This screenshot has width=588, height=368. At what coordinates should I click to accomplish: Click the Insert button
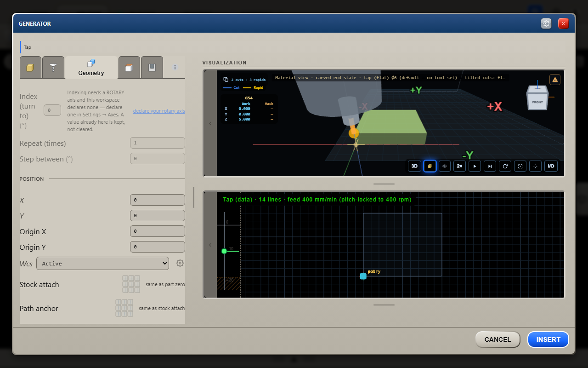(x=548, y=339)
